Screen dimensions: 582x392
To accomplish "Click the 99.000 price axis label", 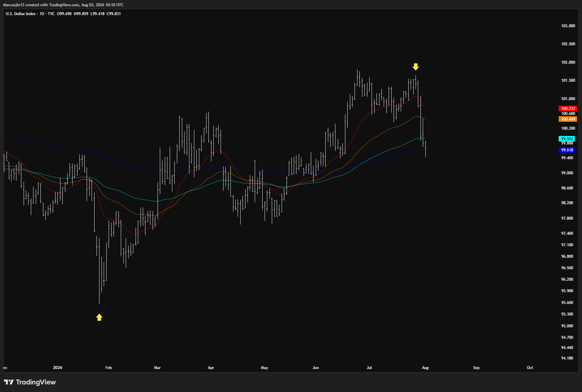I will (x=567, y=173).
